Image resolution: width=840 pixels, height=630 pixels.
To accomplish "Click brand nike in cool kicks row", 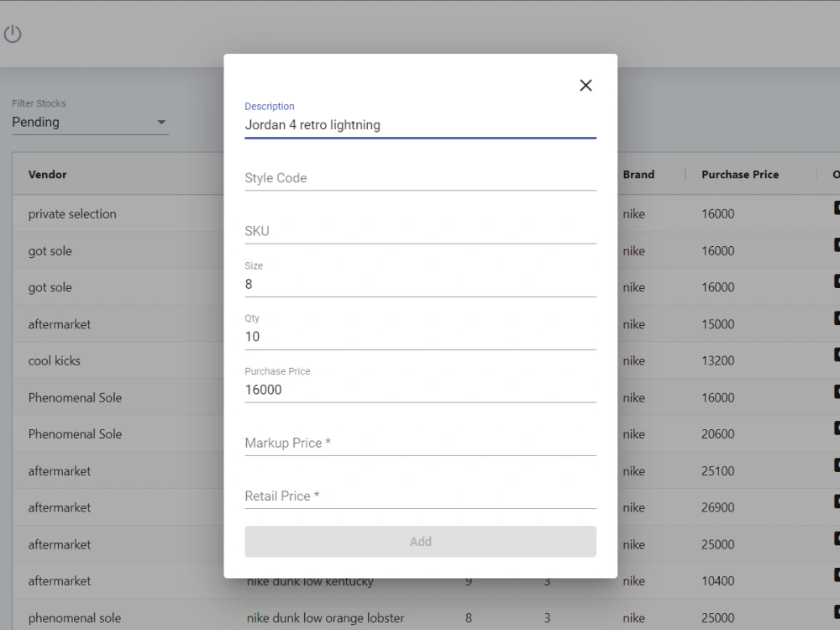I will (633, 360).
